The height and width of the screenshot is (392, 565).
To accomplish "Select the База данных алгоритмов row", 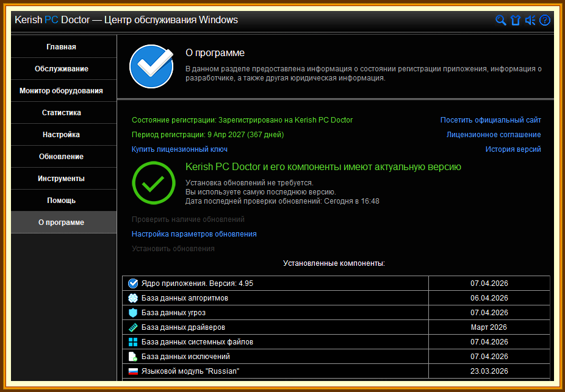I will click(x=336, y=298).
